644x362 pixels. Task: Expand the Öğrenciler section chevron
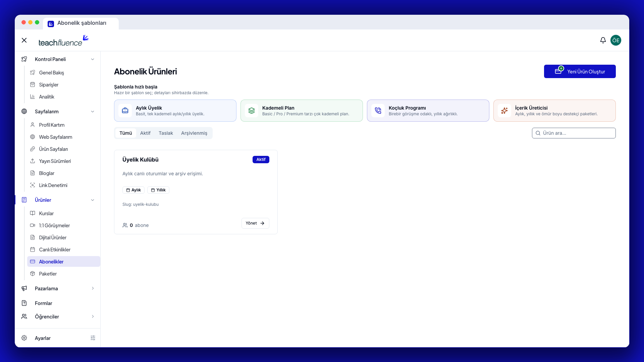(93, 317)
